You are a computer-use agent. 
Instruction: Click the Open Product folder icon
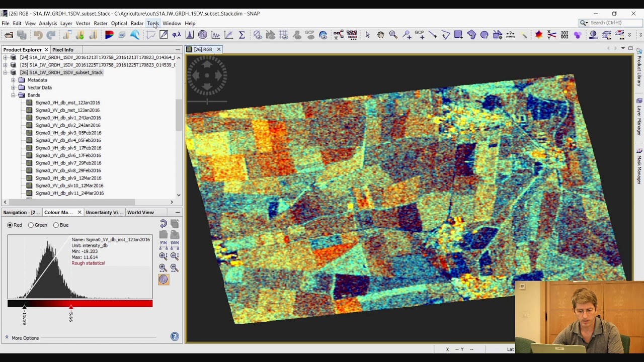[9, 35]
